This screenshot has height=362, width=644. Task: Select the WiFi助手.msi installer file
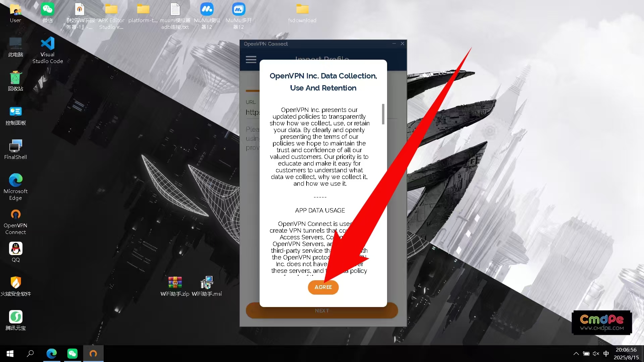pos(207,287)
